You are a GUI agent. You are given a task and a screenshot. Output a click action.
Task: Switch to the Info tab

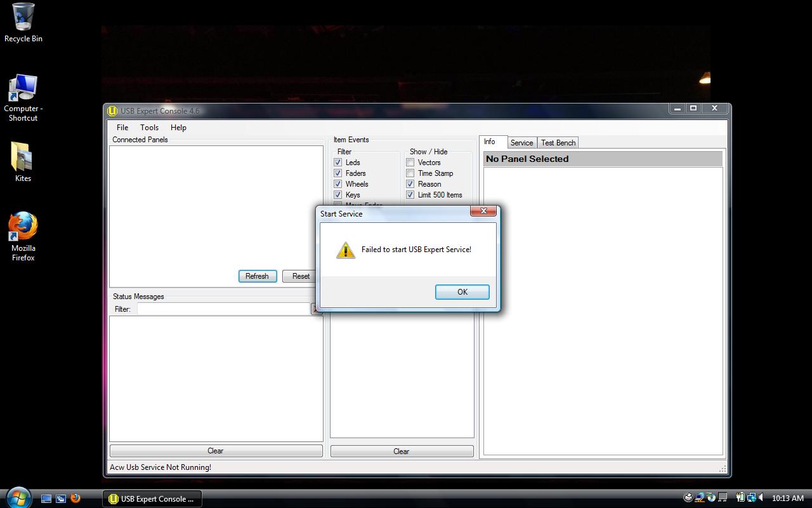tap(494, 142)
